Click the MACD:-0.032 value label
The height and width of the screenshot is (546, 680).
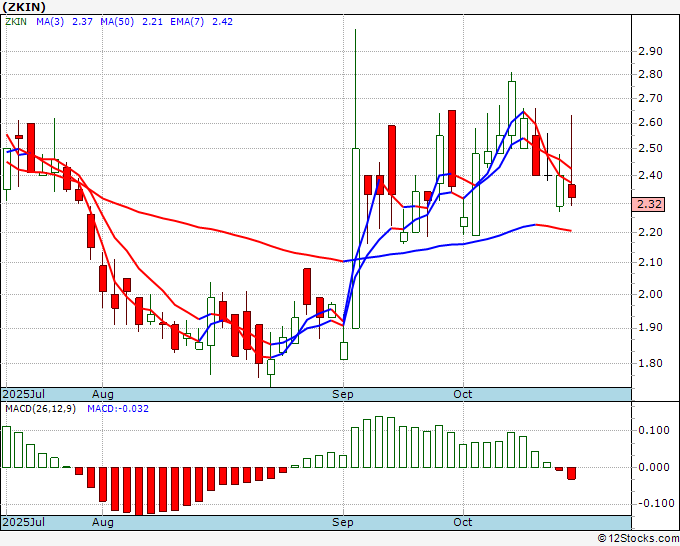[118, 409]
